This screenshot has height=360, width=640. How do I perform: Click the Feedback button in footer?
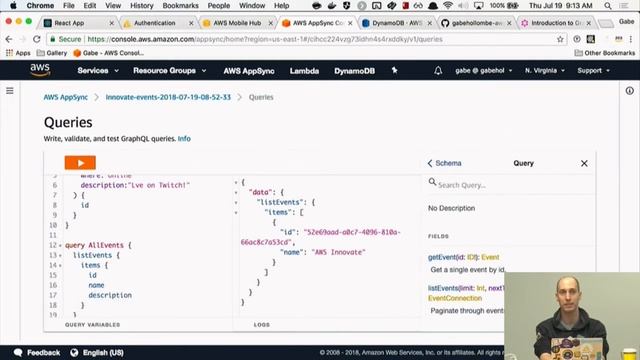tap(37, 353)
